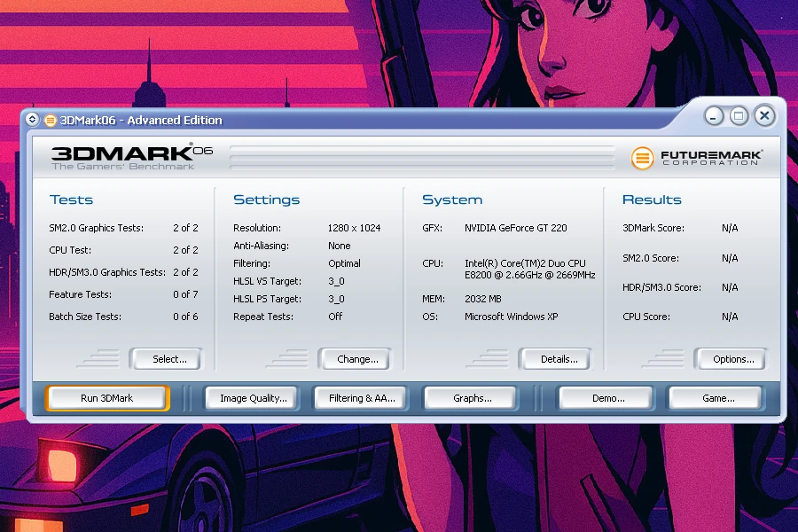Open system Details...
This screenshot has height=532, width=798.
(x=555, y=359)
